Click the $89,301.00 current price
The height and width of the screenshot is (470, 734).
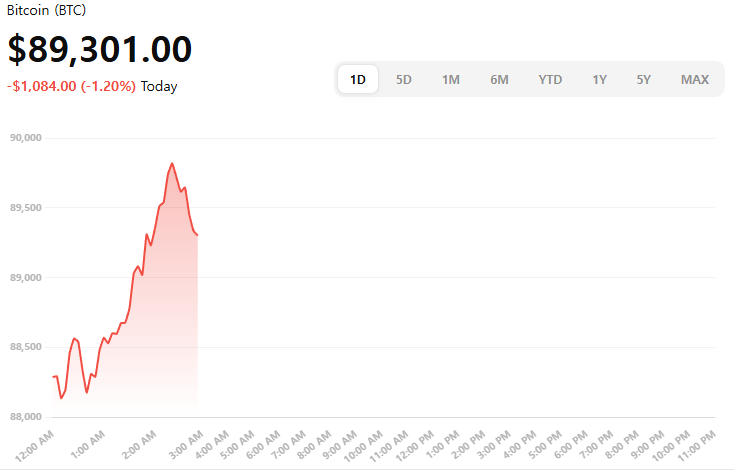[x=100, y=49]
